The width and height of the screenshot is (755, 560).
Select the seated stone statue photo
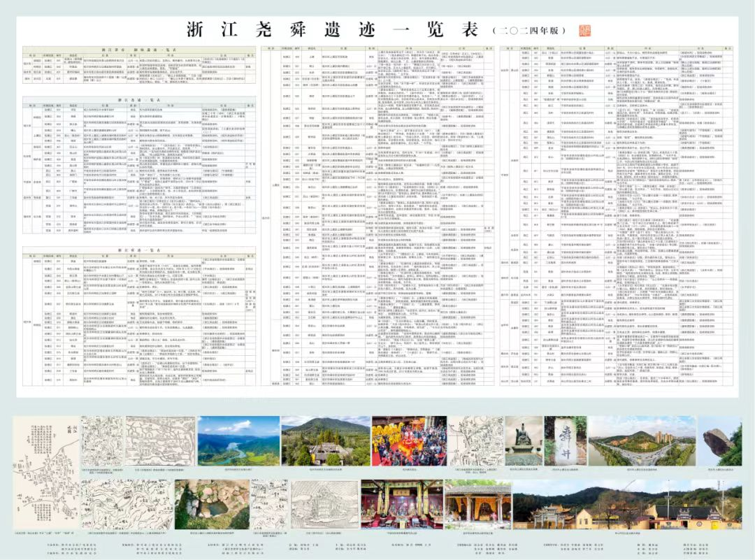(x=523, y=442)
